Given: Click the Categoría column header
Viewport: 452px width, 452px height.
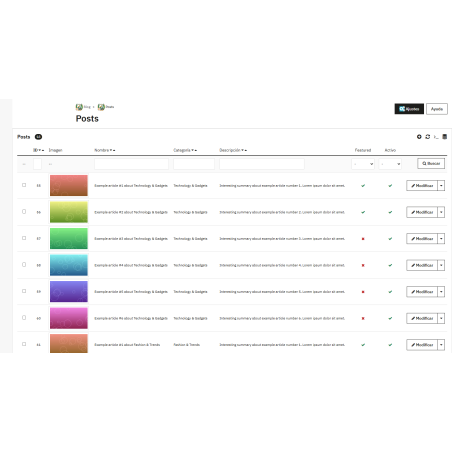Looking at the screenshot, I should click(182, 150).
